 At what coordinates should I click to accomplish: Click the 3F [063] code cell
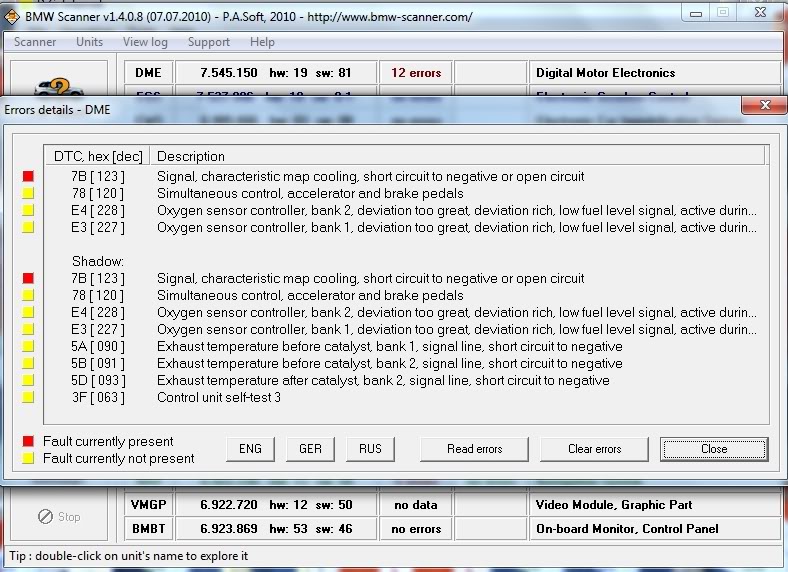97,398
